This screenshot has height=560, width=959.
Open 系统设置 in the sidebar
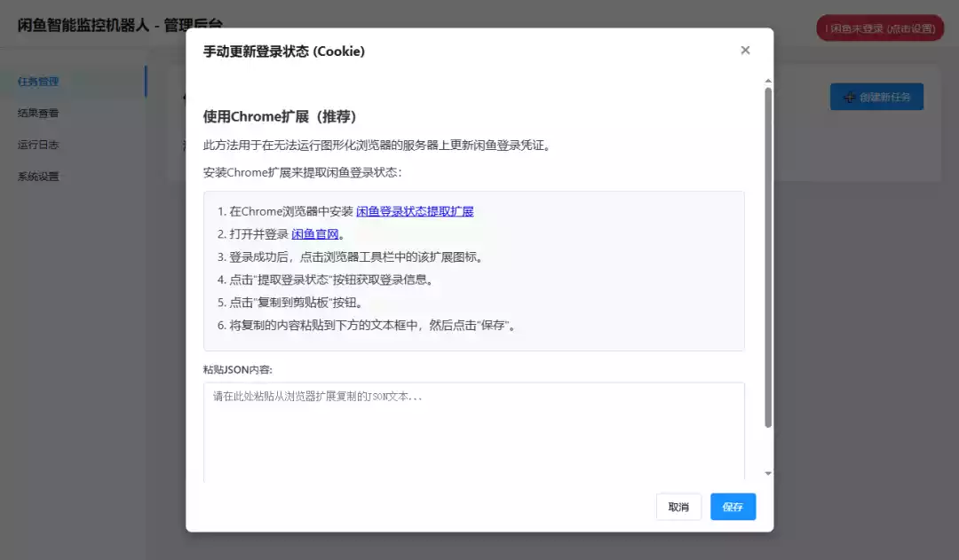point(38,177)
